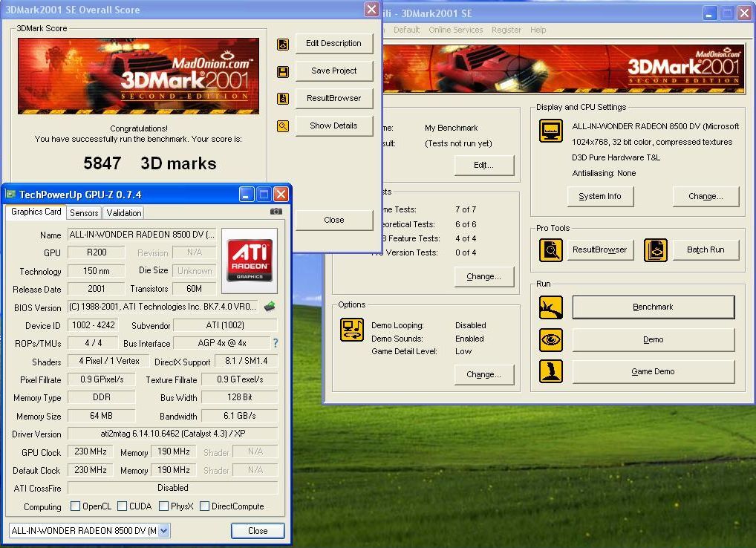Click the AGP 4x @ 4x bus interface value
This screenshot has width=756, height=548.
click(x=222, y=343)
